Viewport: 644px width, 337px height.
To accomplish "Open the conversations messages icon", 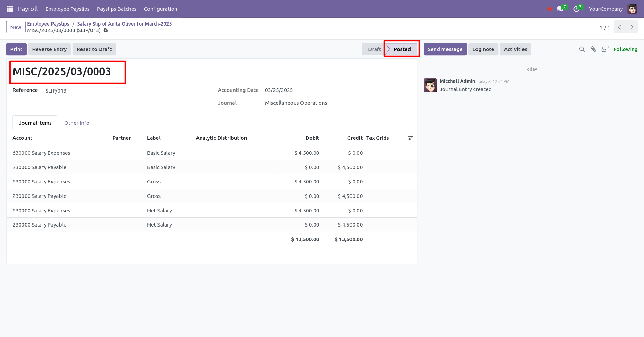I will click(560, 9).
